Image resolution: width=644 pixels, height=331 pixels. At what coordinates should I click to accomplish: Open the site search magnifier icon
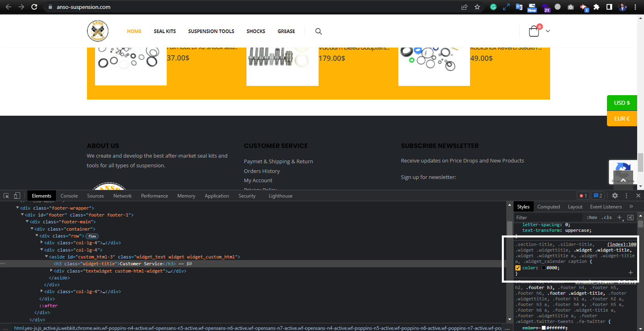pos(319,31)
